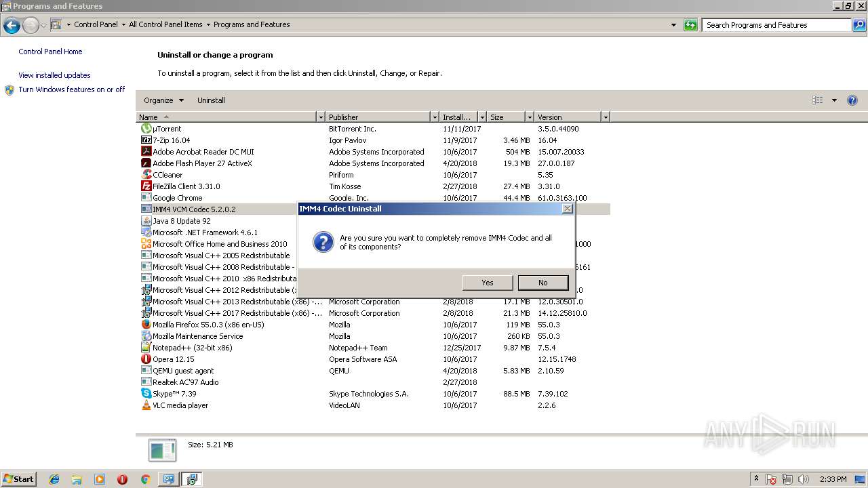Image resolution: width=868 pixels, height=488 pixels.
Task: Click the Opera 12.15 icon in list
Action: [x=146, y=359]
